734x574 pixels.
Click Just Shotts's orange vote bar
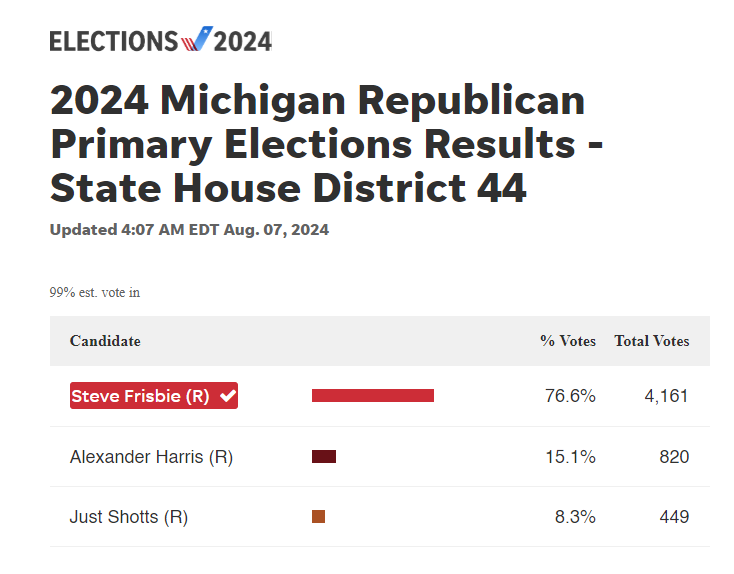(318, 517)
